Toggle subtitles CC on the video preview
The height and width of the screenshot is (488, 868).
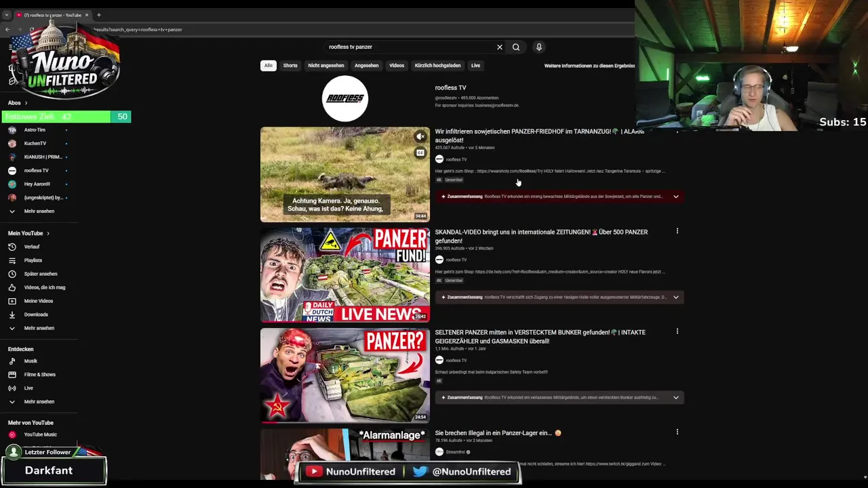pos(420,153)
